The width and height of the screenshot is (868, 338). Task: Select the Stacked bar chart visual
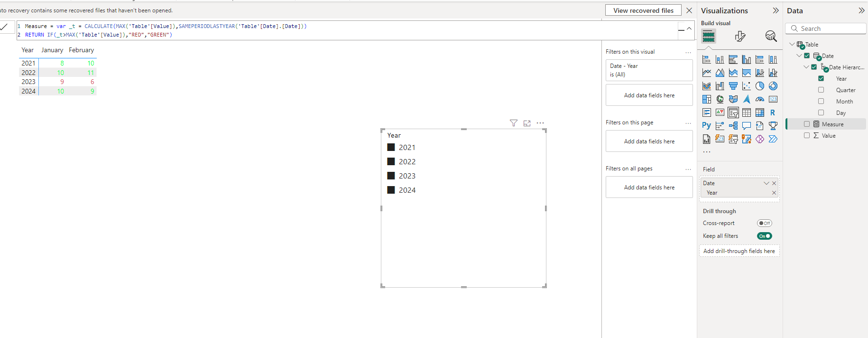(x=706, y=59)
